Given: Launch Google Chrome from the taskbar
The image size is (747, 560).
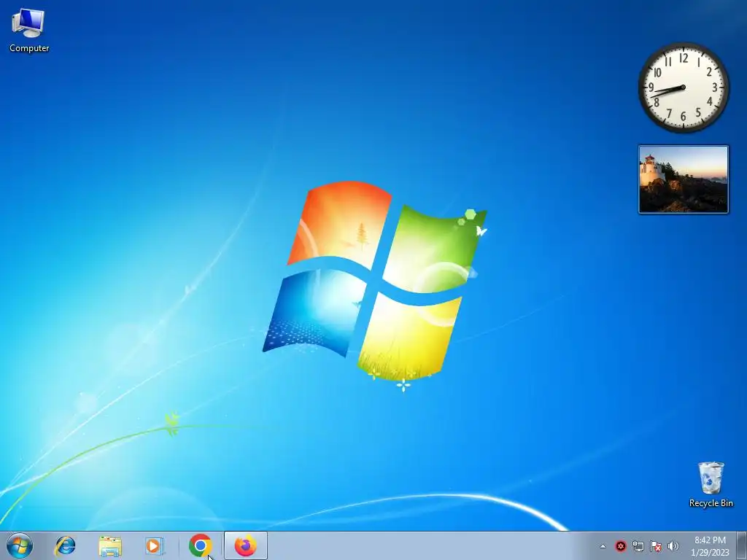Looking at the screenshot, I should (200, 545).
